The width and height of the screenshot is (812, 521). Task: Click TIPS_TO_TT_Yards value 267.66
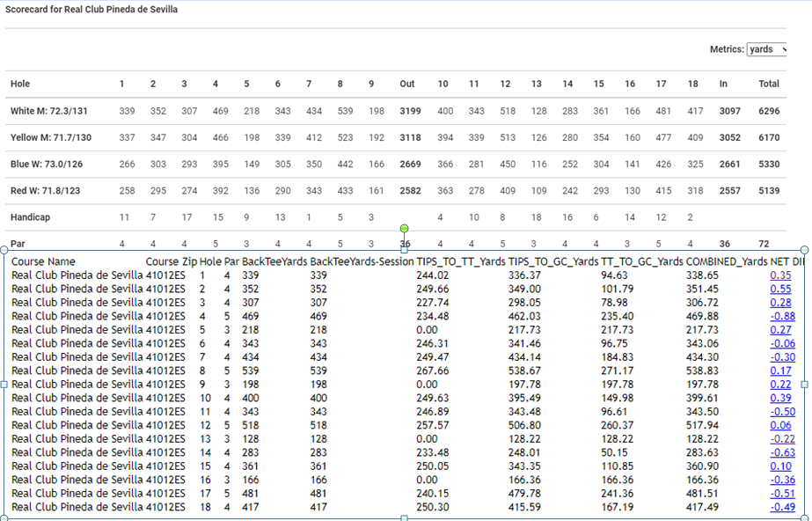coord(433,371)
